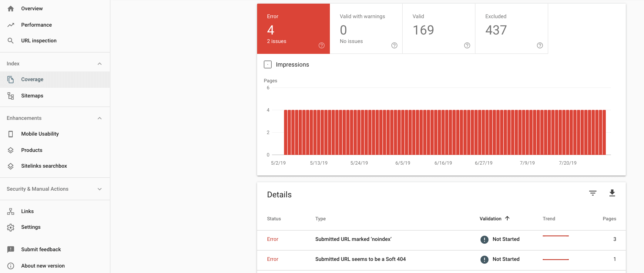Click the Not Started icon for noindex row
644x273 pixels.
(485, 240)
